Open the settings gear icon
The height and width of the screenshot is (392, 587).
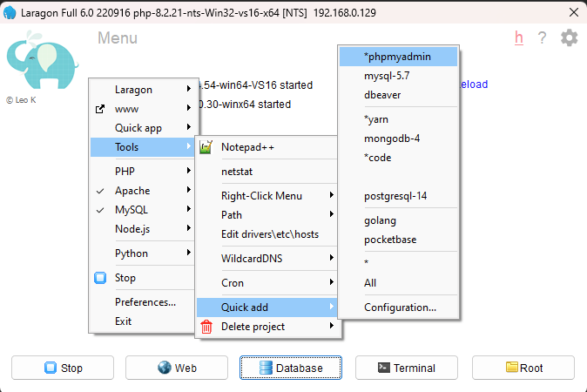(569, 37)
